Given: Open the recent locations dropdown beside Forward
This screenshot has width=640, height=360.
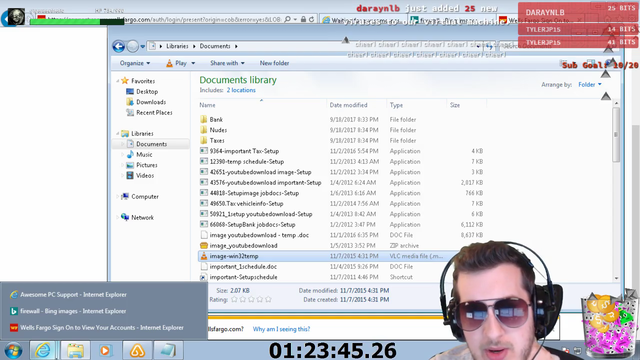Looking at the screenshot, I should click(142, 47).
